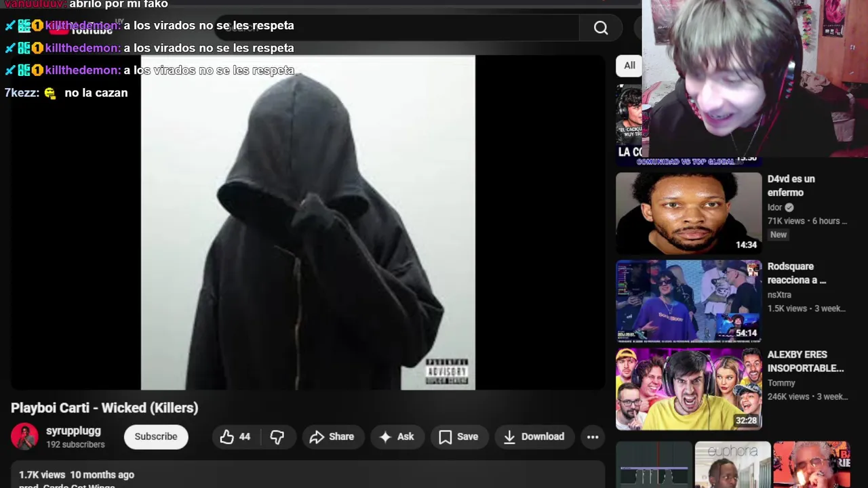Click the video player album art
This screenshot has height=488, width=868.
[308, 222]
